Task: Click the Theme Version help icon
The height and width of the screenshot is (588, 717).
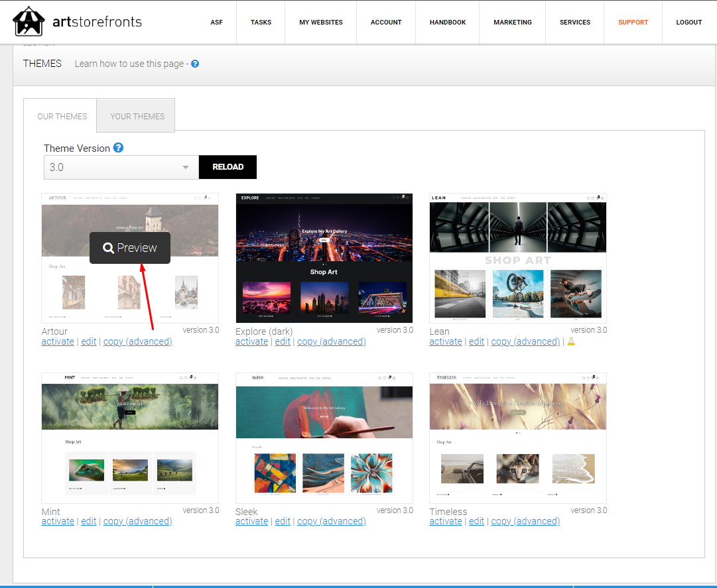Action: pyautogui.click(x=119, y=147)
